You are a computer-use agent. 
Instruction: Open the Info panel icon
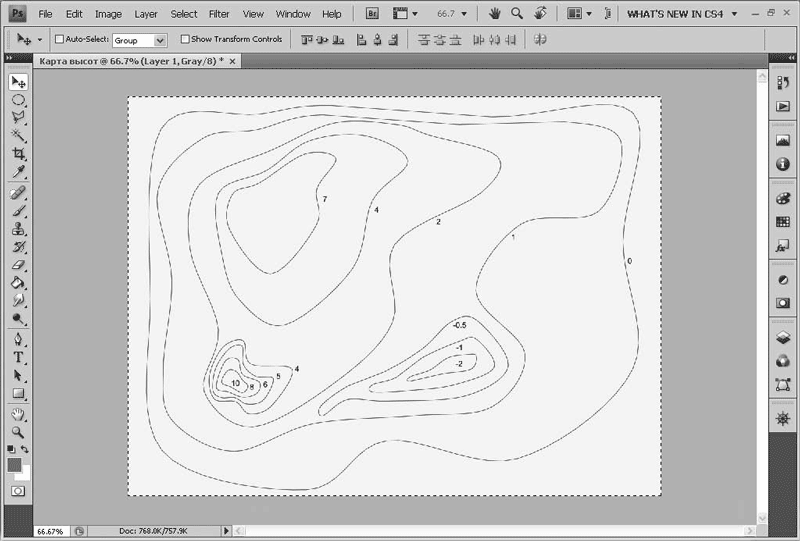(782, 164)
